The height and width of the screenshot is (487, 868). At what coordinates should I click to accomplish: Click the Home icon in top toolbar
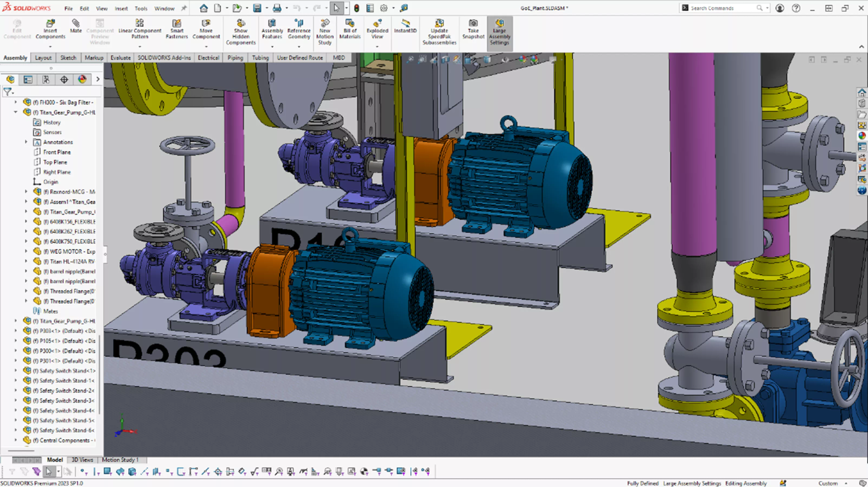coord(203,8)
